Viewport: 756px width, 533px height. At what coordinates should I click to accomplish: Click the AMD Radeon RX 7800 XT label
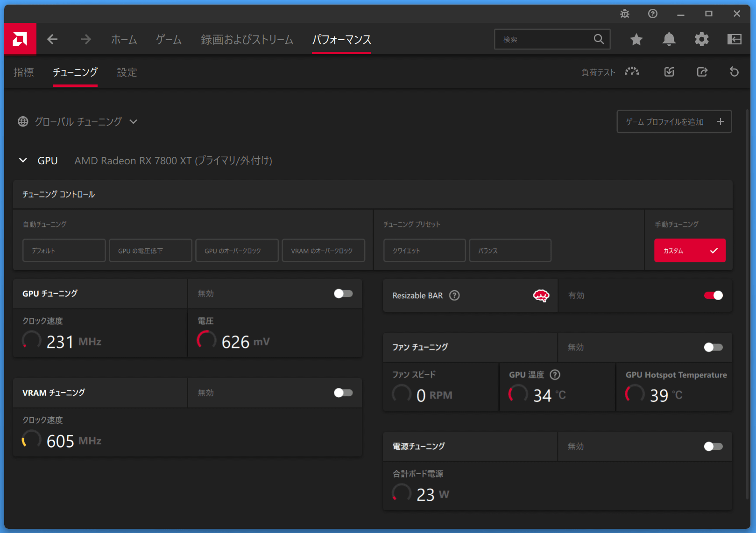(173, 161)
